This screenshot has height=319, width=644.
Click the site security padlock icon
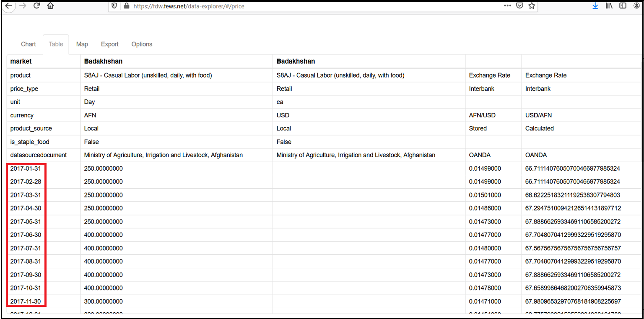click(126, 6)
